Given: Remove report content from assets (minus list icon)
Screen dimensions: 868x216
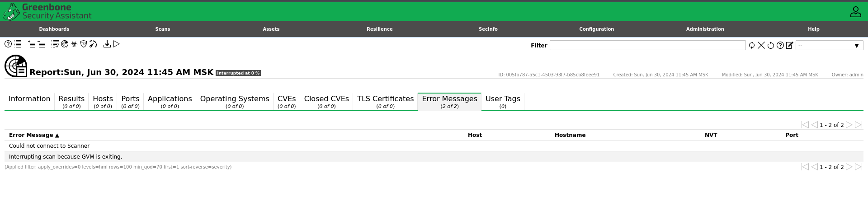Looking at the screenshot, I should pyautogui.click(x=41, y=44).
